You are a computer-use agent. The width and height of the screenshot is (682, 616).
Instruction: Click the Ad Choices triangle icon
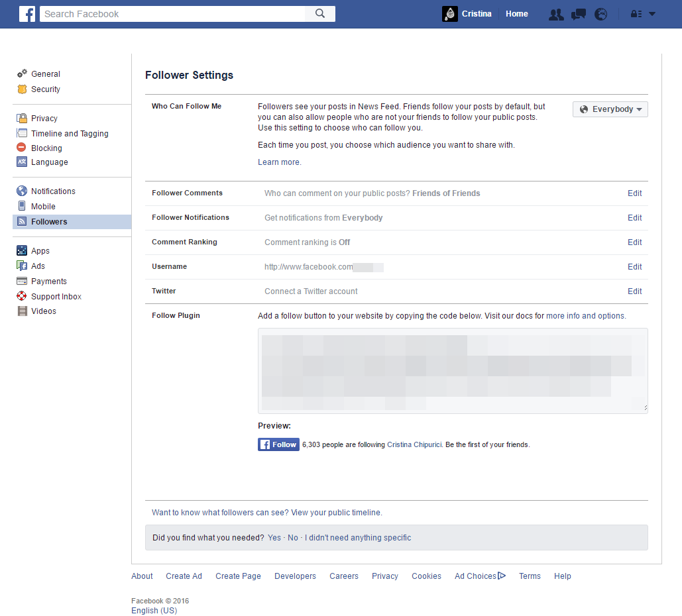(x=502, y=576)
